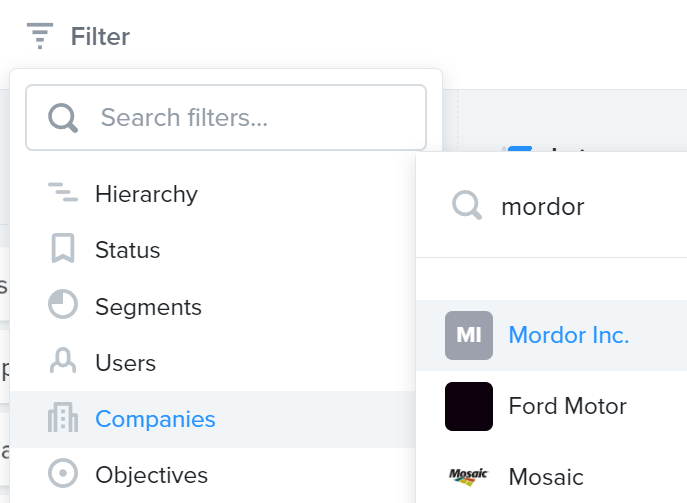Click the Users person icon
The image size is (687, 503).
[63, 361]
